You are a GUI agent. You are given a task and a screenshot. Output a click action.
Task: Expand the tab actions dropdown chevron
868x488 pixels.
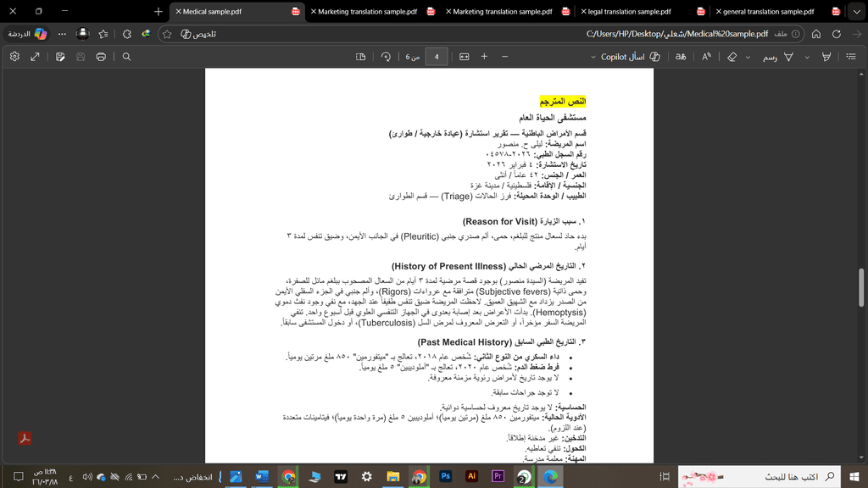coord(856,11)
